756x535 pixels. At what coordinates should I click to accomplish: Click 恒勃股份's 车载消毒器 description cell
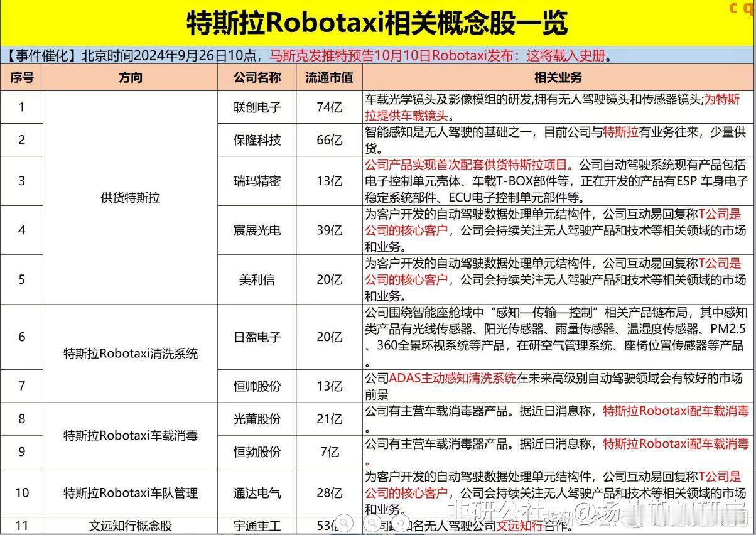[558, 451]
